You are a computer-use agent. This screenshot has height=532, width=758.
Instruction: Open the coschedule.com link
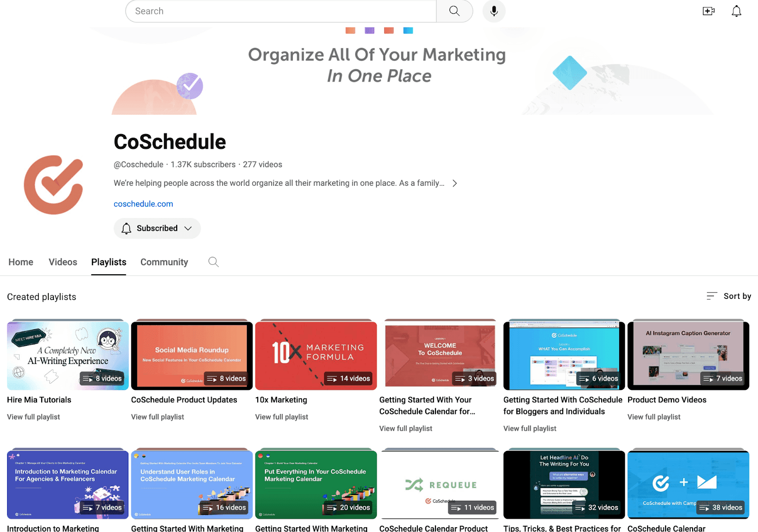click(x=144, y=204)
